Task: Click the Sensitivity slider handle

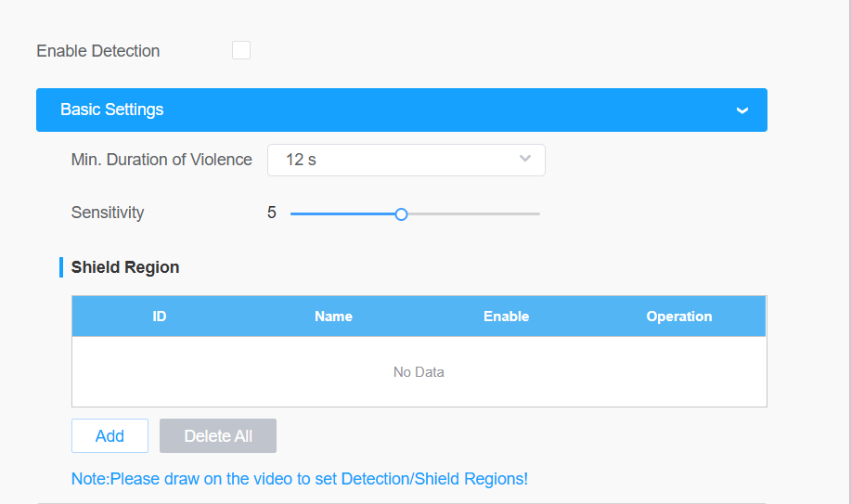Action: tap(401, 214)
